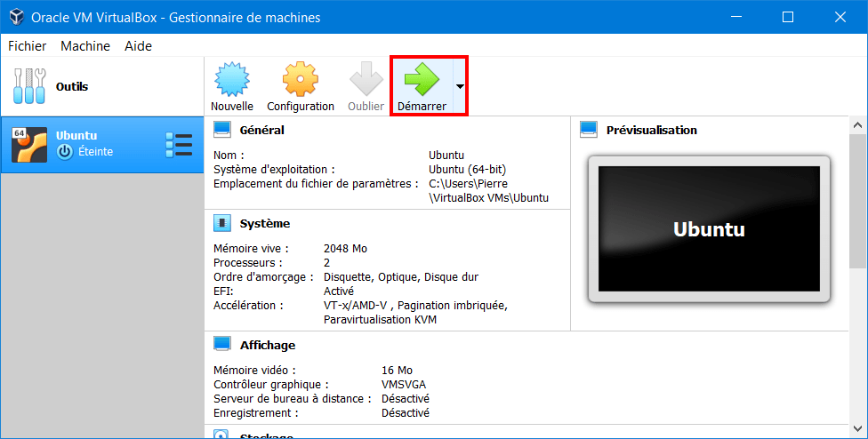Maximize the VirtualBox window

pos(788,17)
